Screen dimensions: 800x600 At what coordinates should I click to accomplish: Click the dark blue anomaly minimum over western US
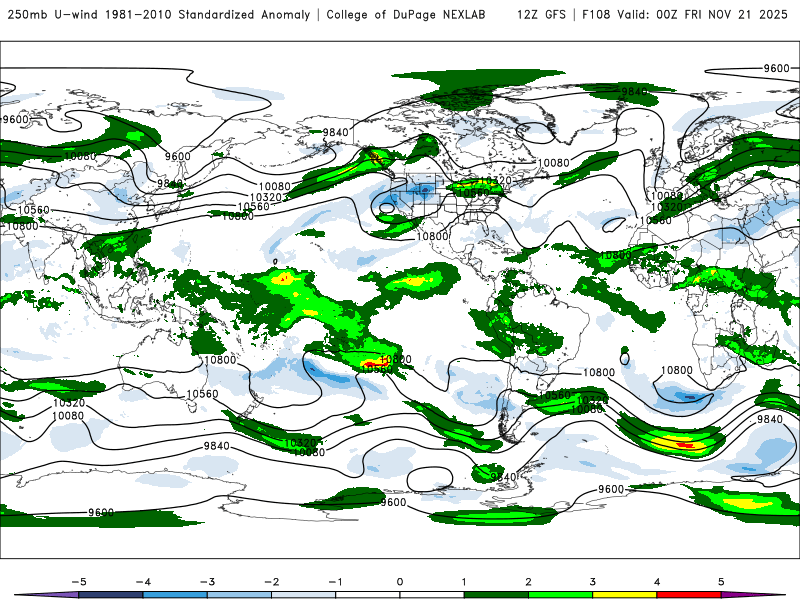(425, 190)
